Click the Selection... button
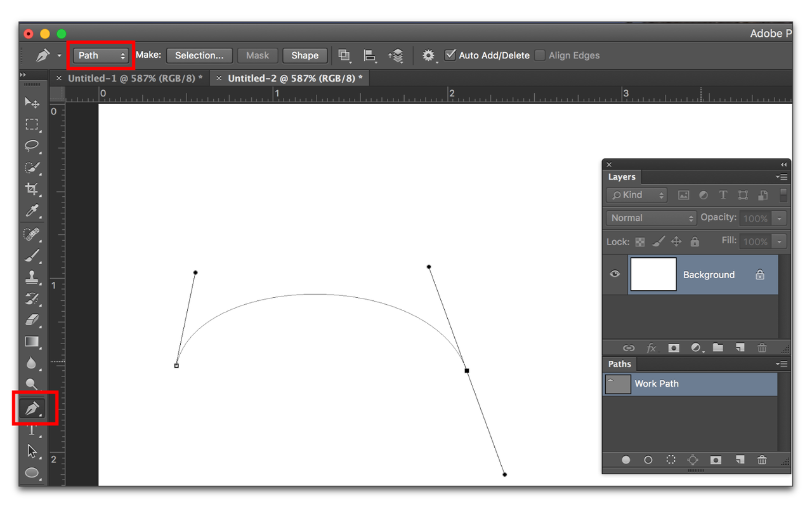The width and height of the screenshot is (812, 508). (x=199, y=55)
